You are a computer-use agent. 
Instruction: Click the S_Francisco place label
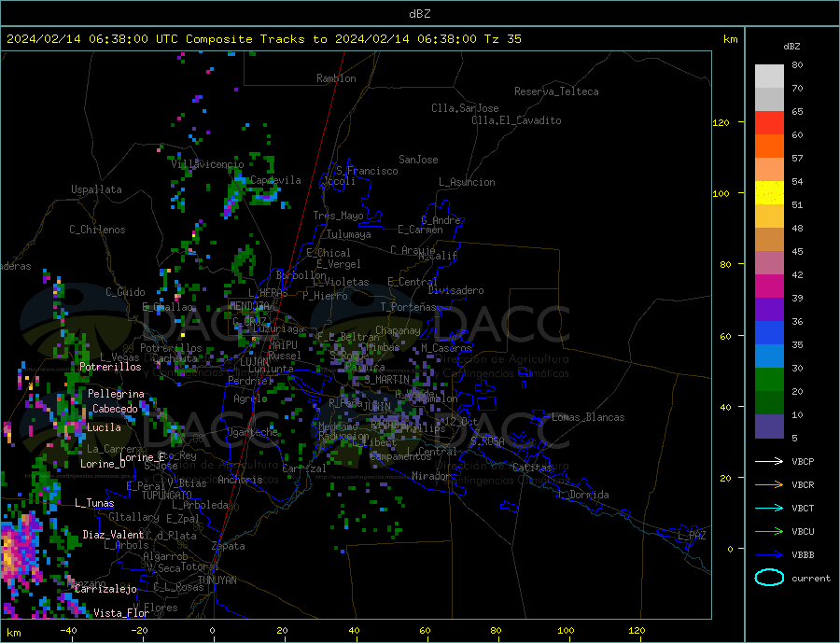367,171
